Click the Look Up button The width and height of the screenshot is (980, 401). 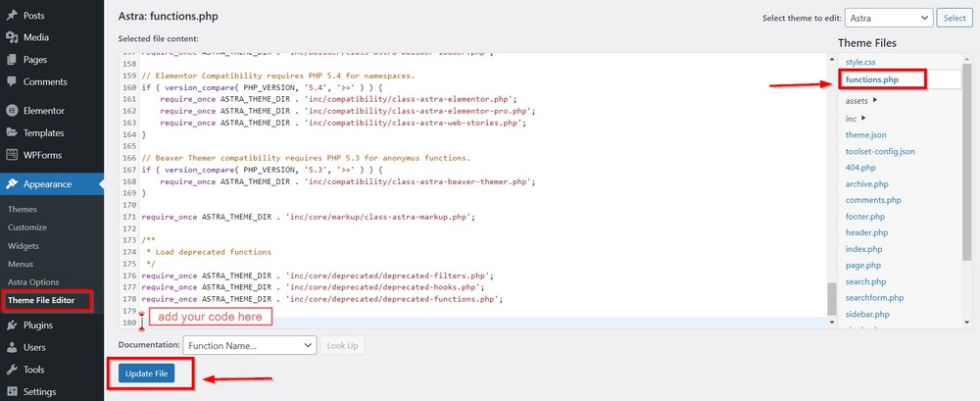click(342, 345)
